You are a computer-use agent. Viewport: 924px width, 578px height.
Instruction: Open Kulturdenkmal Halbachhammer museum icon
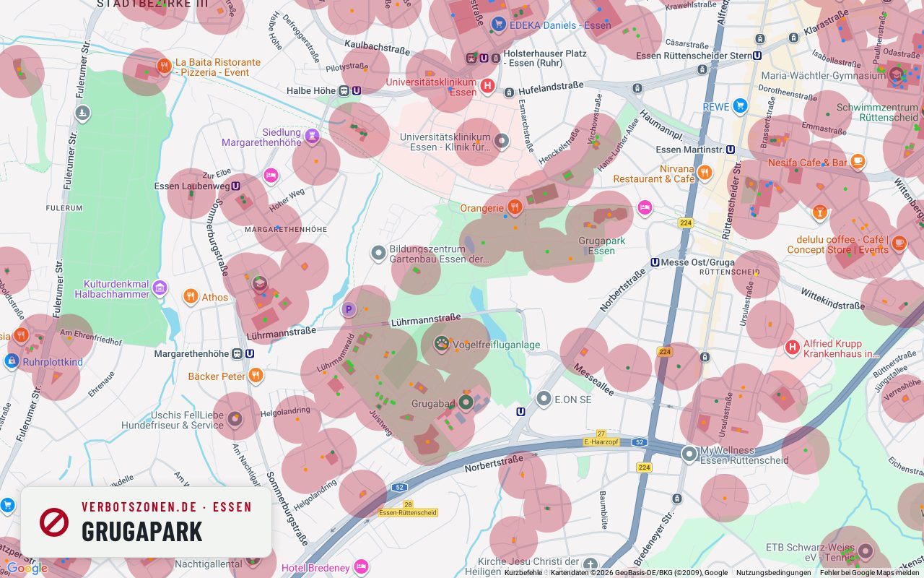click(x=160, y=289)
